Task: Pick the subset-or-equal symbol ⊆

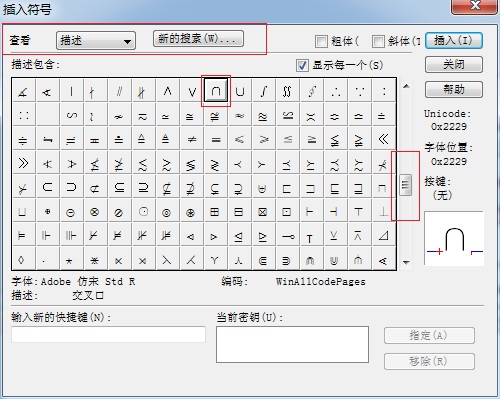Action: click(x=120, y=187)
